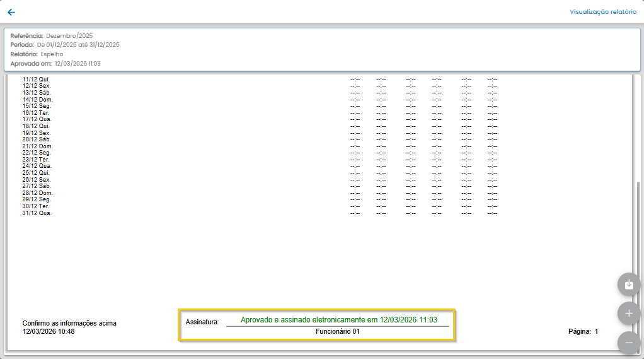This screenshot has height=359, width=644.
Task: Click the 21/12 Dom. date entry
Action: coord(37,146)
